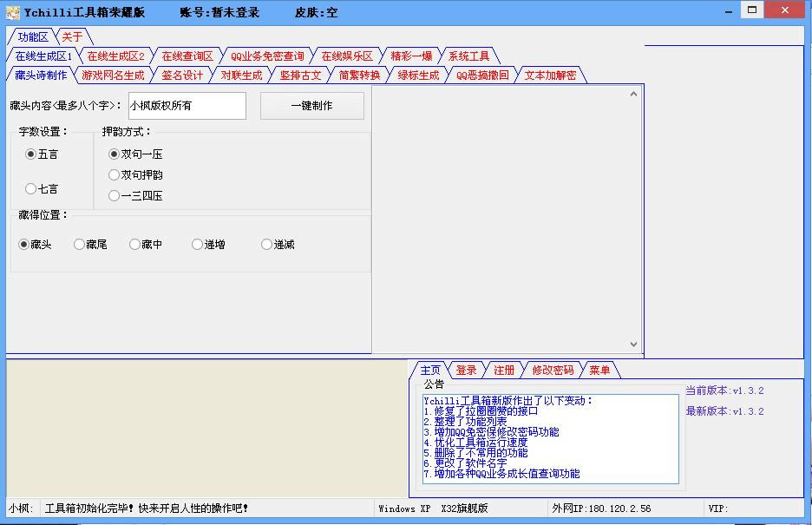Viewport: 812px width, 525px height.
Task: Choose the 递增 position radio button
Action: click(x=198, y=245)
